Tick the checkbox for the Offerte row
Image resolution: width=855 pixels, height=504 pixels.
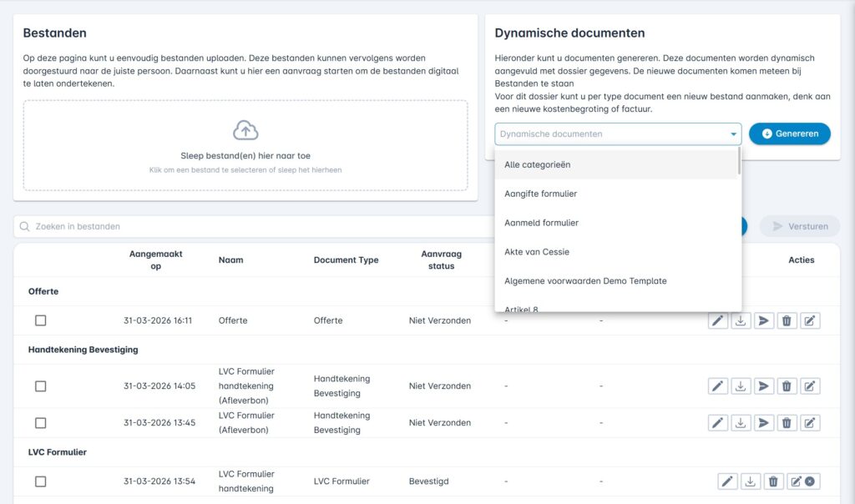[x=41, y=320]
